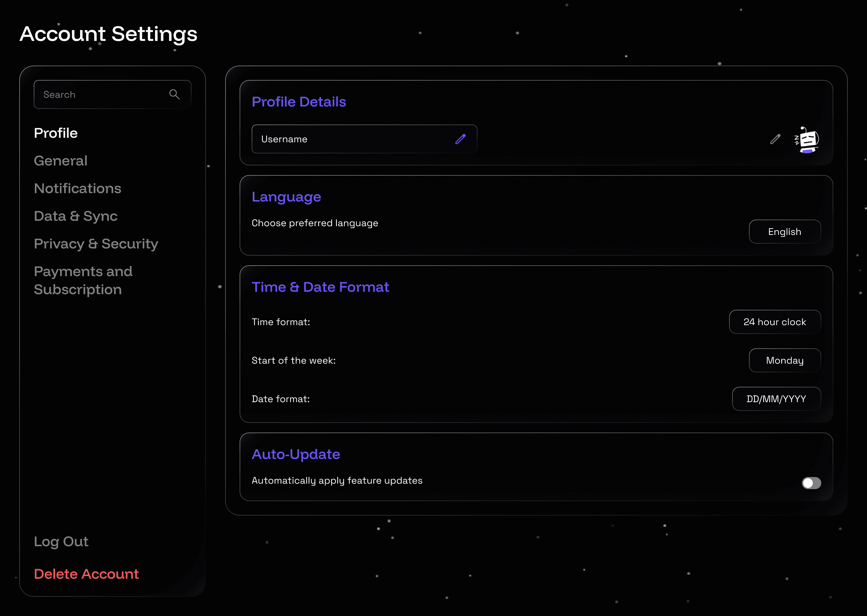Click the search magnifier icon
The height and width of the screenshot is (616, 867).
pyautogui.click(x=174, y=94)
